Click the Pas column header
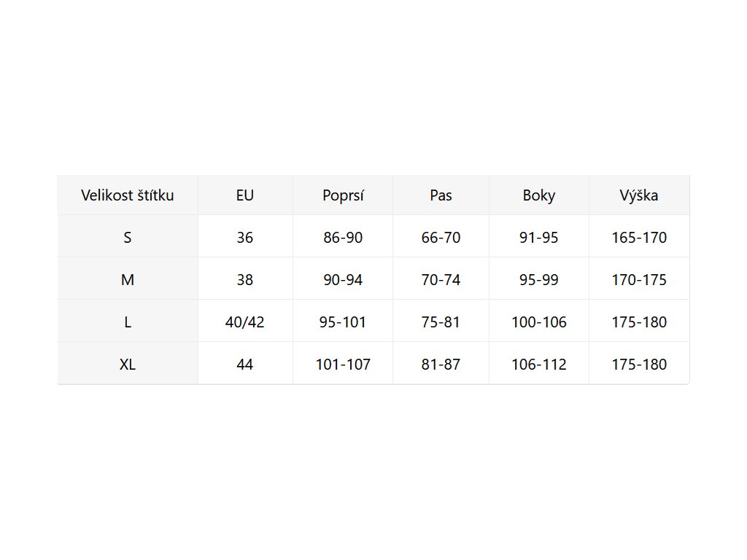The height and width of the screenshot is (560, 747). coord(441,195)
